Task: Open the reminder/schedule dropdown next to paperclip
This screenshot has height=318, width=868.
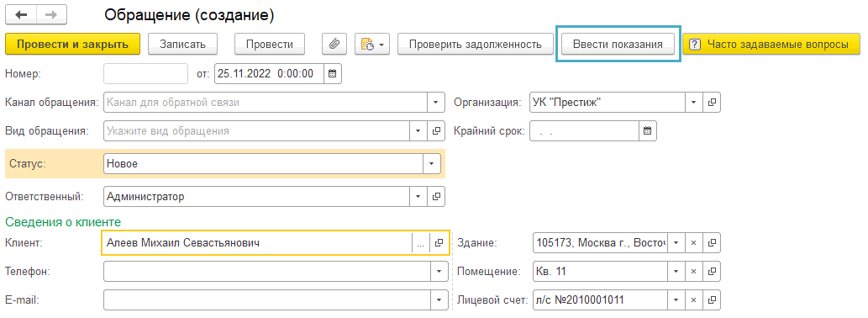Action: click(x=373, y=45)
